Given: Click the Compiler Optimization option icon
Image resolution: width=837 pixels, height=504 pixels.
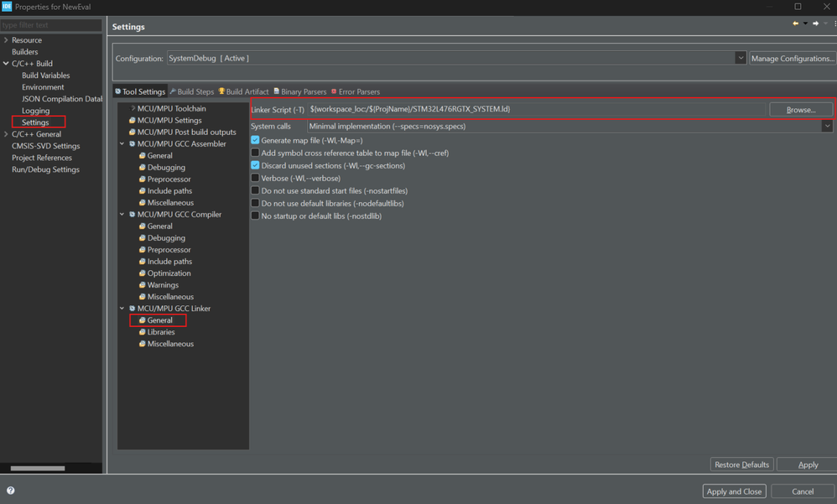Looking at the screenshot, I should click(143, 273).
